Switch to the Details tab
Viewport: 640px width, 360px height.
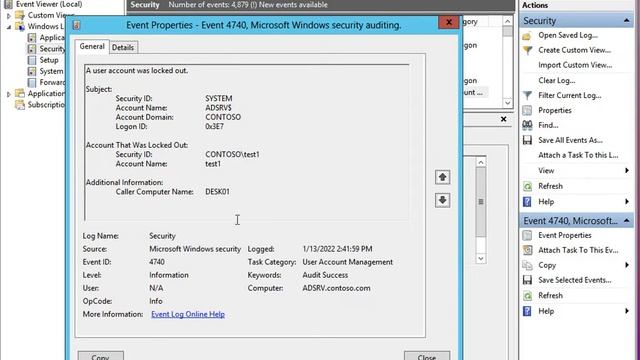point(123,48)
